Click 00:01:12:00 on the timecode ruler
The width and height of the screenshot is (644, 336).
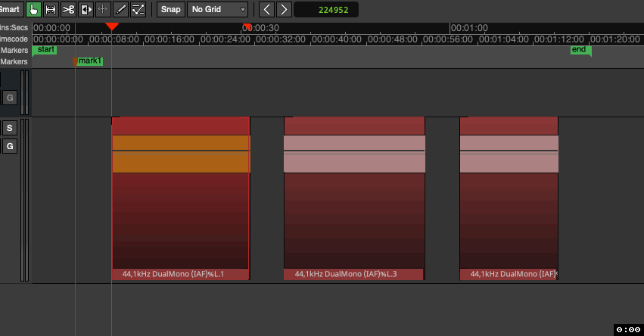click(559, 39)
